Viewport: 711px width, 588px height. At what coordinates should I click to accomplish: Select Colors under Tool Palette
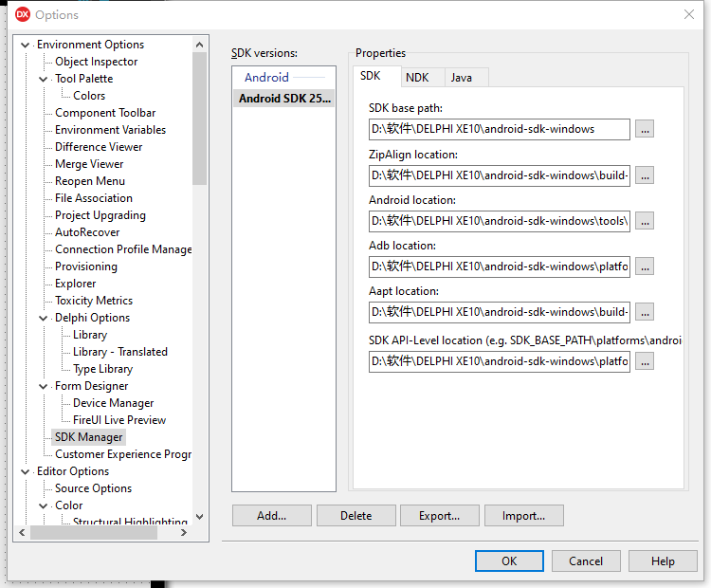pyautogui.click(x=89, y=96)
